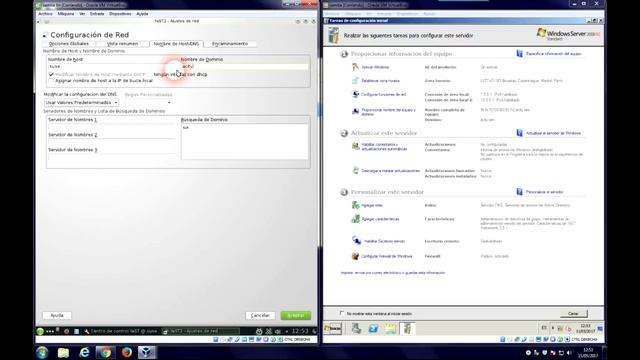This screenshot has height=360, width=640.
Task: Click the Agregar roles icon
Action: 356,205
